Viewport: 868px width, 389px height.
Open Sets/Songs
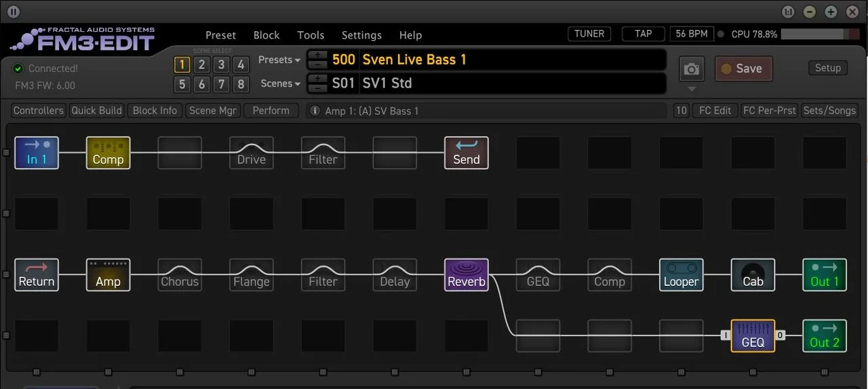pos(829,111)
